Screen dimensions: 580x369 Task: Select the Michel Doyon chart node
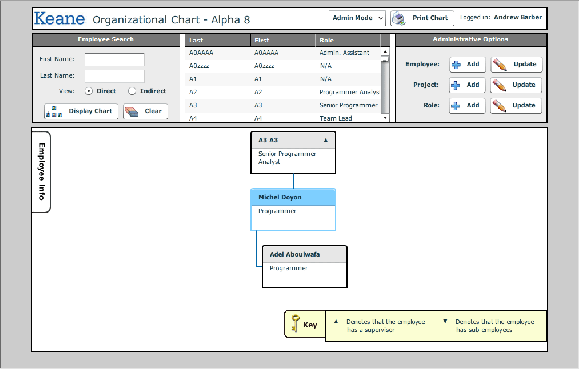pyautogui.click(x=293, y=210)
